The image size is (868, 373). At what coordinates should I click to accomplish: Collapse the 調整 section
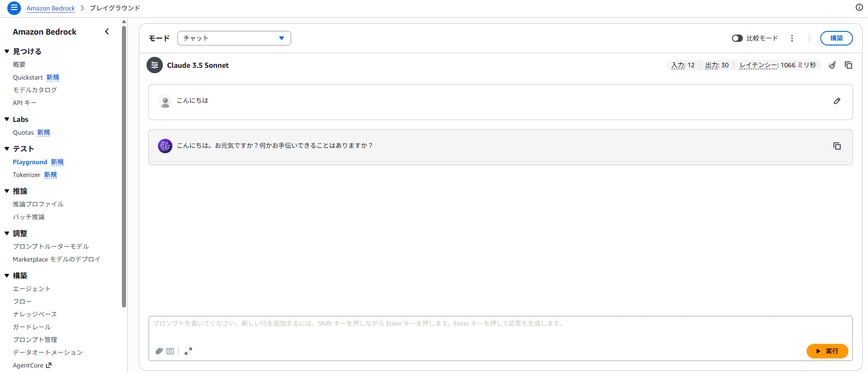tap(7, 233)
